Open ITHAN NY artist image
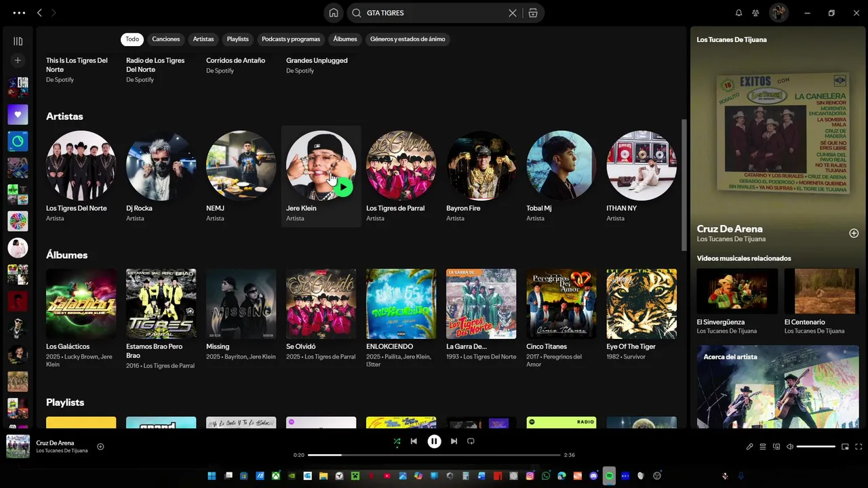This screenshot has height=488, width=868. (642, 165)
